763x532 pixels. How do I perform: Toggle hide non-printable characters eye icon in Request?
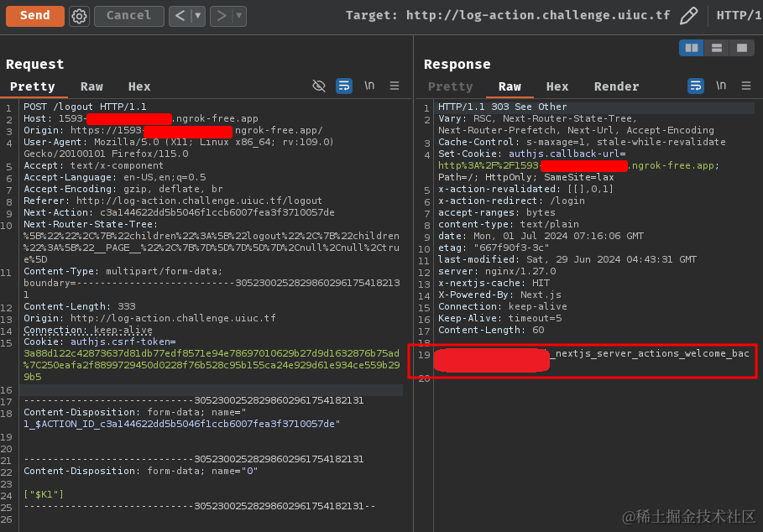pos(319,86)
